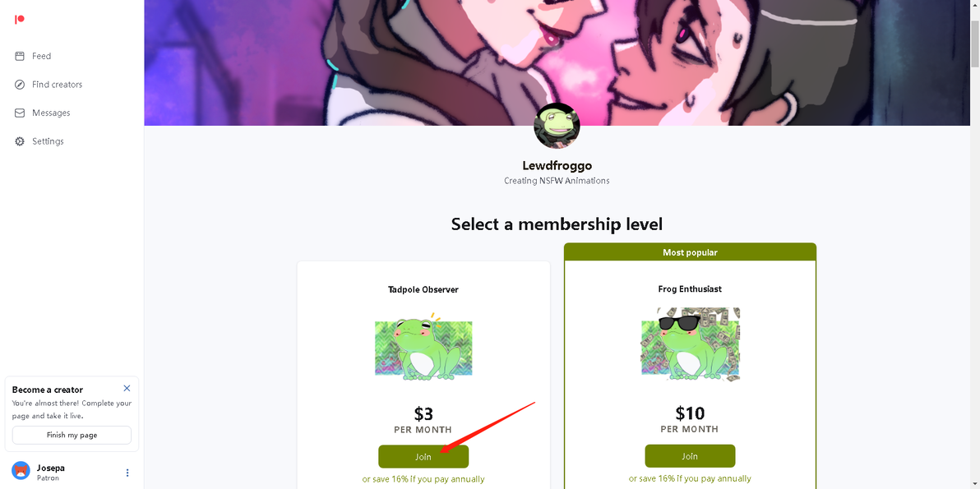This screenshot has width=980, height=489.
Task: Join the $3 Tadpole Observer tier
Action: pos(423,456)
